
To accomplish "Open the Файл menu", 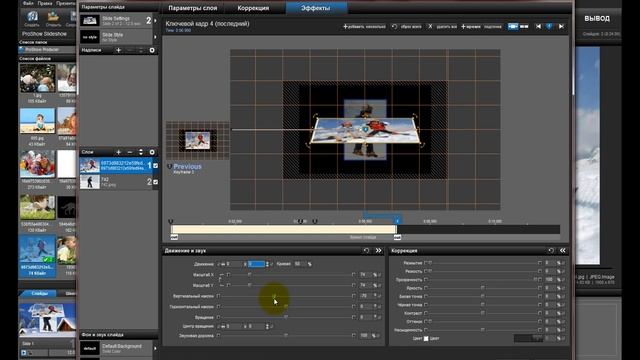I will [28, 3].
